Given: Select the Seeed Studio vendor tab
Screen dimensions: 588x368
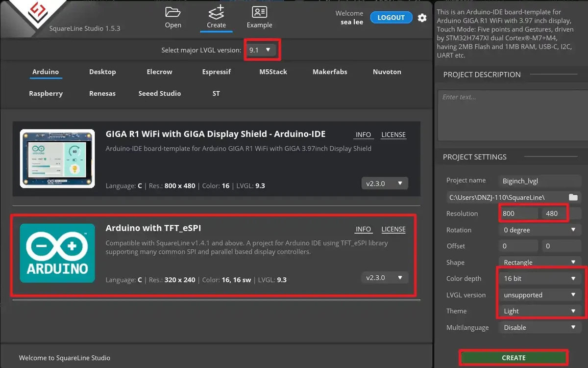Looking at the screenshot, I should tap(159, 93).
